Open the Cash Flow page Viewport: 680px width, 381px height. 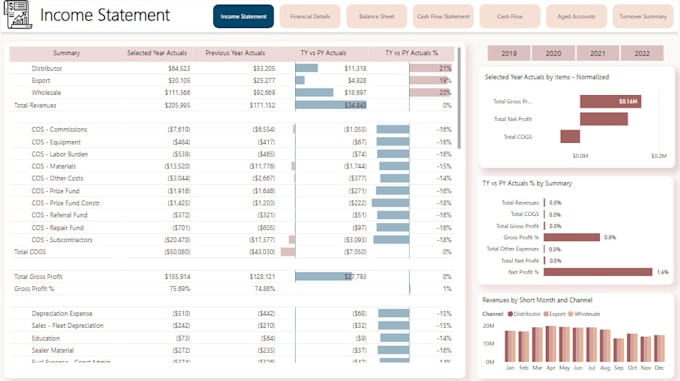click(x=510, y=16)
